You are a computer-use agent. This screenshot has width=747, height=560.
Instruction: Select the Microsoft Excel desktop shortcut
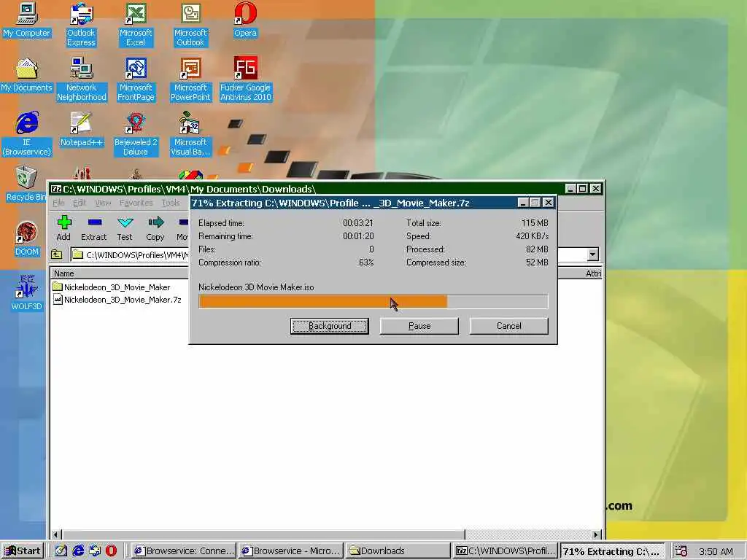pyautogui.click(x=136, y=25)
